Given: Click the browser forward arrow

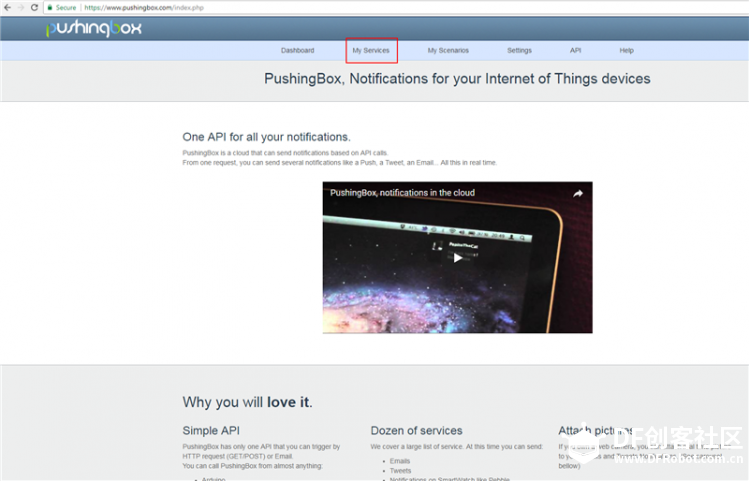Looking at the screenshot, I should (x=21, y=7).
